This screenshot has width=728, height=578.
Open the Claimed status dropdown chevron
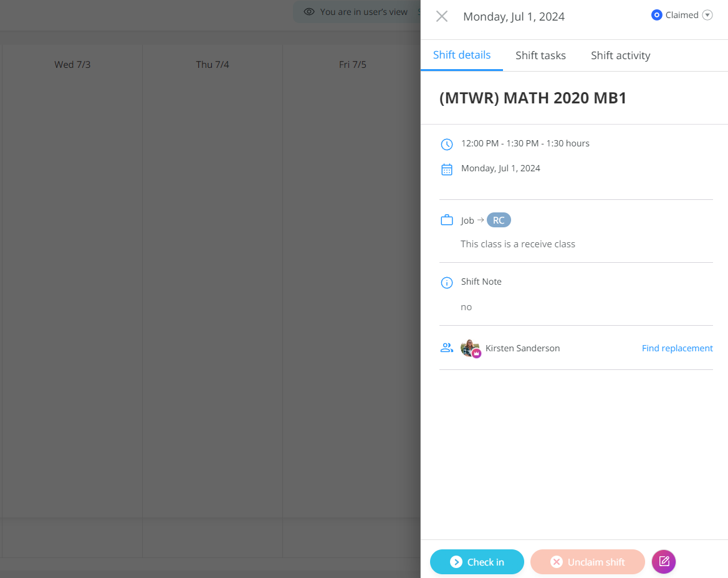(708, 14)
